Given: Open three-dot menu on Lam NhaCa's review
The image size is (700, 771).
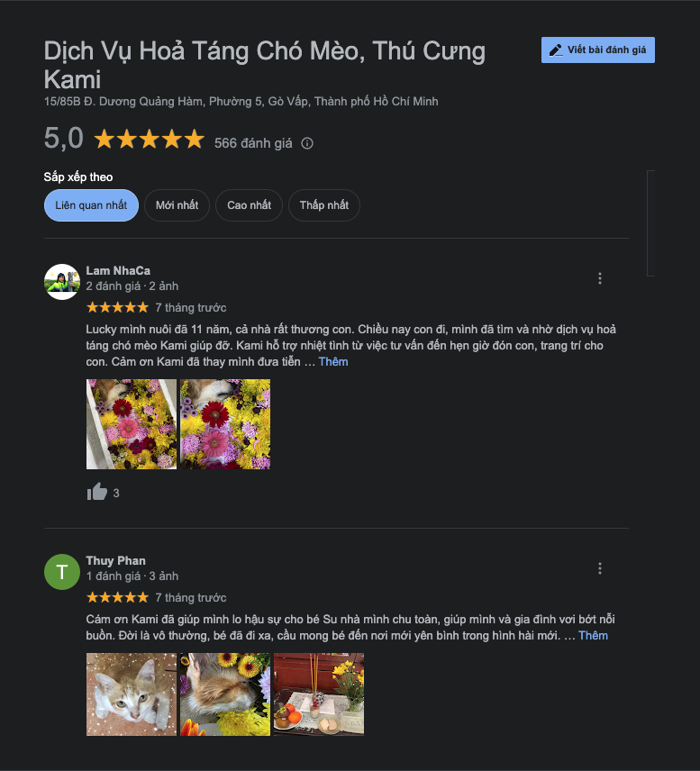Looking at the screenshot, I should click(600, 278).
